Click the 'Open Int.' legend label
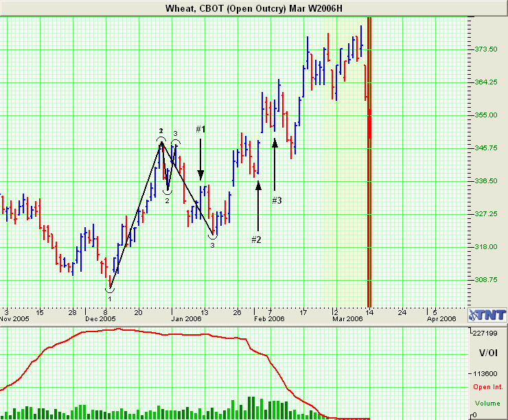Image resolution: width=508 pixels, height=420 pixels. [x=488, y=387]
